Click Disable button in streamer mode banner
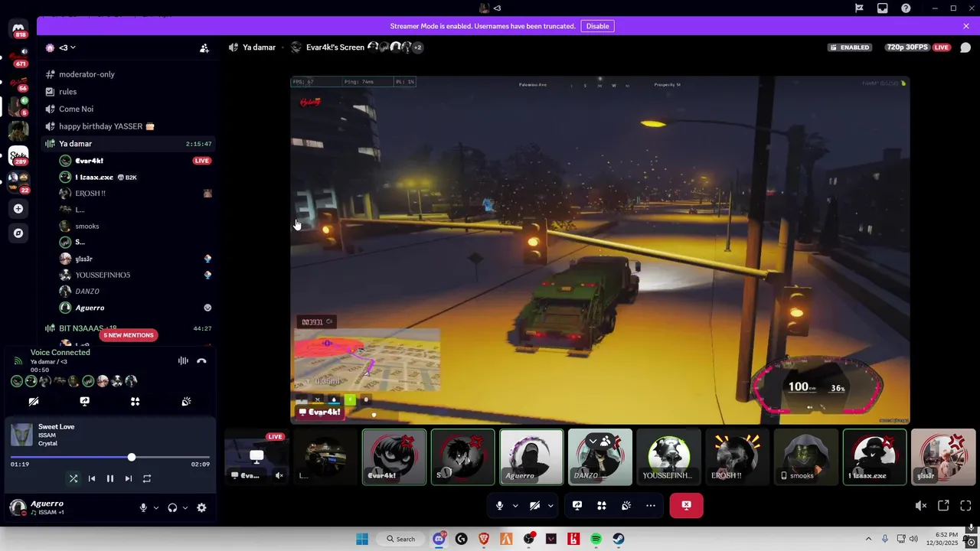Image resolution: width=980 pixels, height=551 pixels. tap(597, 26)
